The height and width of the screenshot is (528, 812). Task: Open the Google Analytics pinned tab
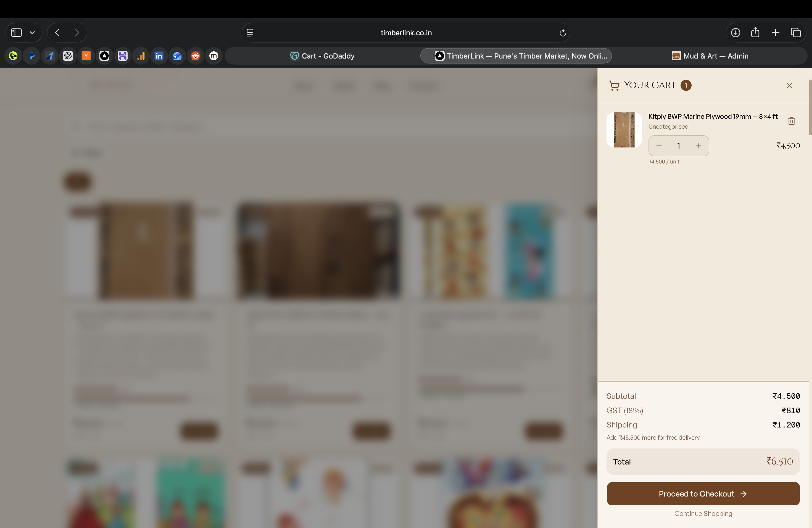[141, 56]
